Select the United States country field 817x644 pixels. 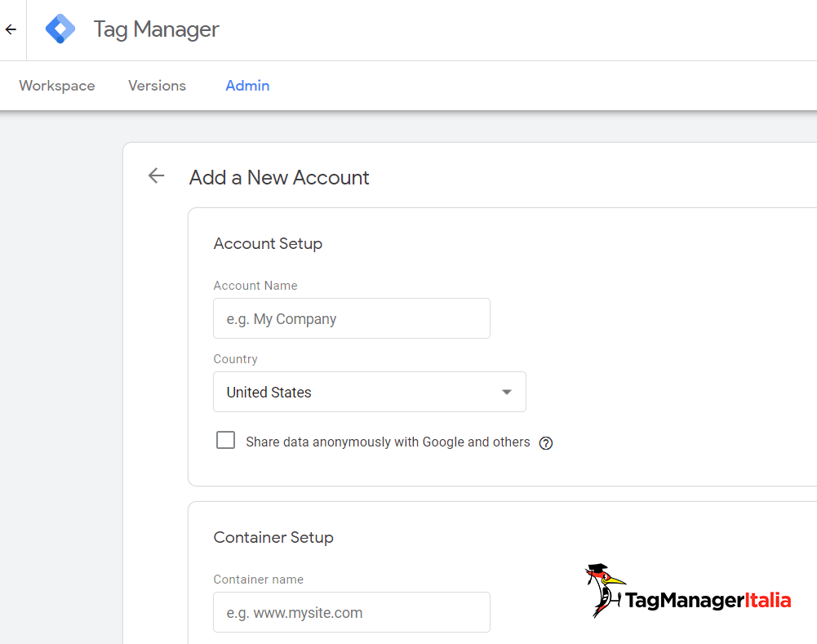coord(351,393)
